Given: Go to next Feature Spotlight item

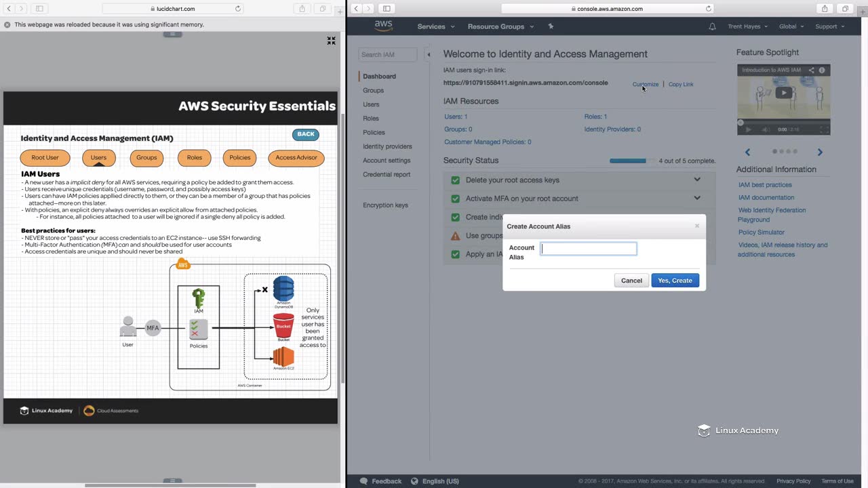Looking at the screenshot, I should pyautogui.click(x=820, y=152).
